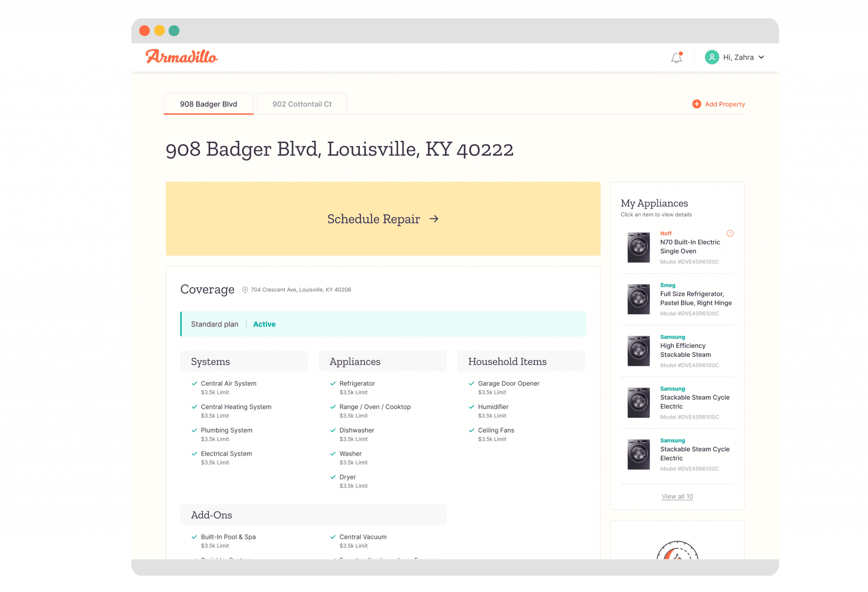Click N70 Built-In Electric Single Oven title

coord(690,246)
